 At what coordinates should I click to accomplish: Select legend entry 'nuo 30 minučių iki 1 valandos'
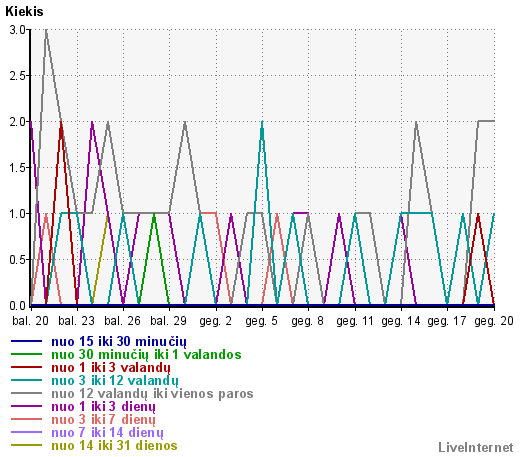tap(146, 354)
